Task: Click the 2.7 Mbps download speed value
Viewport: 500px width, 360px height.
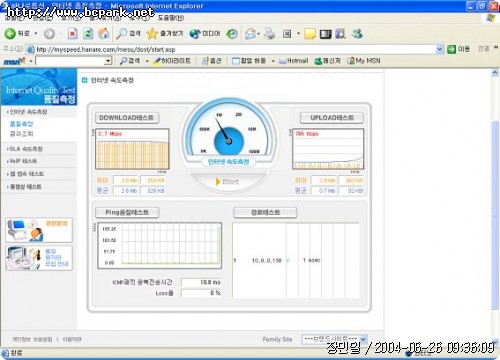Action: 110,134
